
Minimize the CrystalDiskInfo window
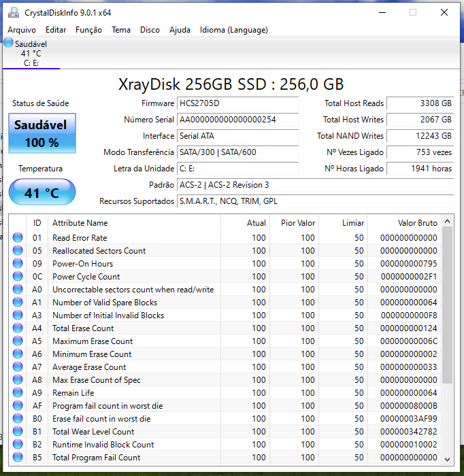coord(382,12)
